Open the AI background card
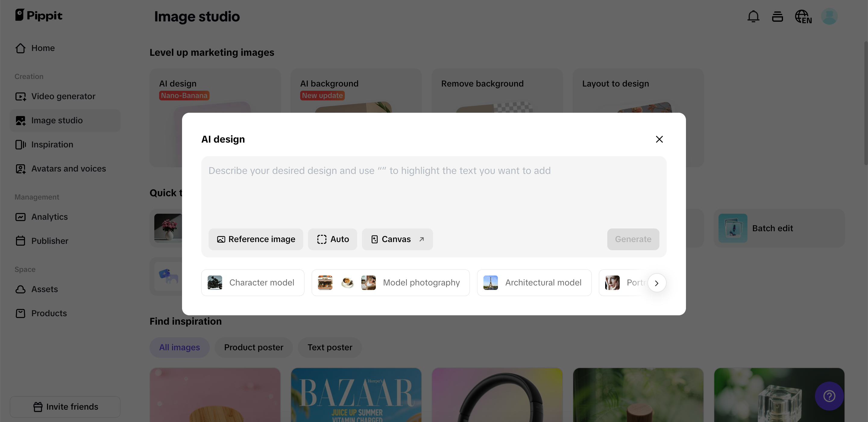The image size is (868, 422). (356, 90)
